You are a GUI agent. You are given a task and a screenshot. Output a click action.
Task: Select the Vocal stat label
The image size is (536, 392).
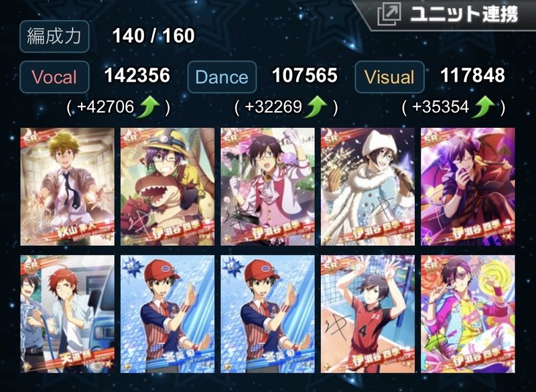[54, 77]
